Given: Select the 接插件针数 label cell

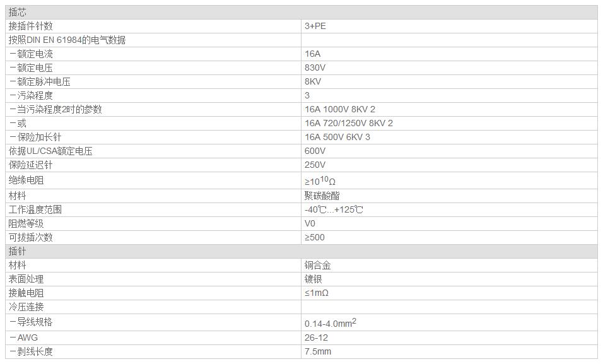Looking at the screenshot, I should pos(30,26).
